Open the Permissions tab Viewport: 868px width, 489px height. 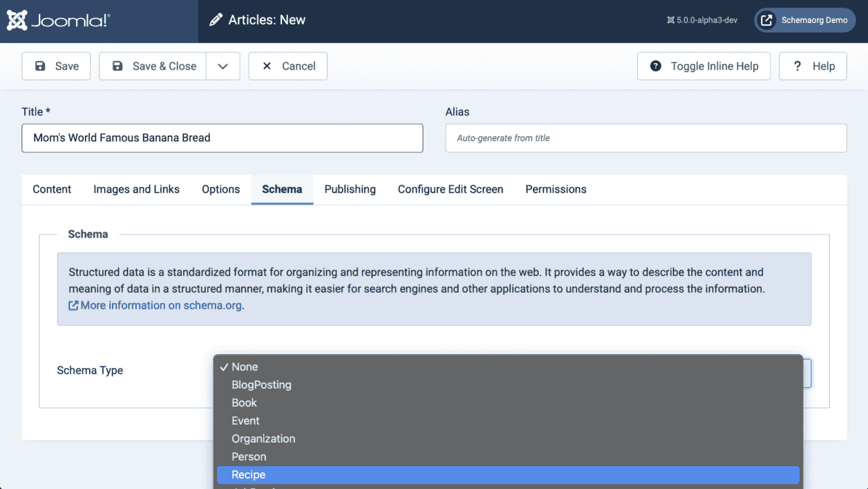tap(556, 189)
